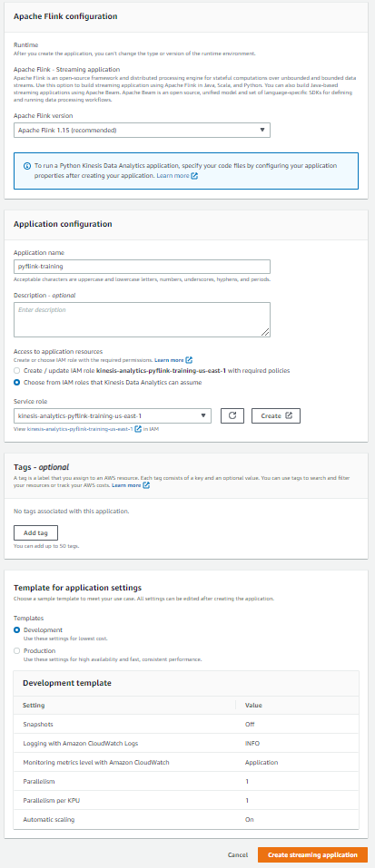Click Create streaming application button
This screenshot has width=375, height=868.
[312, 854]
